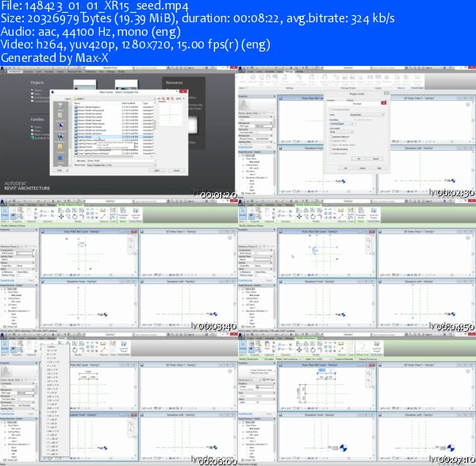The height and width of the screenshot is (466, 476).
Task: Open the Unit symbol dropdown in the Format dialog
Action: pyautogui.click(x=342, y=132)
